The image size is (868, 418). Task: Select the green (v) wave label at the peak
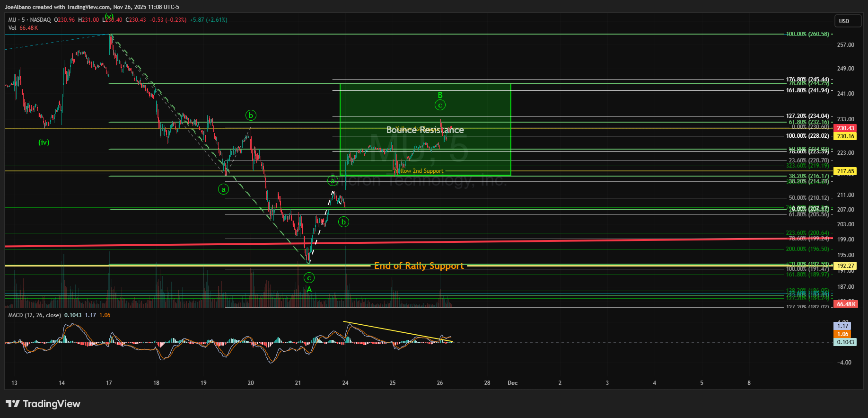109,17
